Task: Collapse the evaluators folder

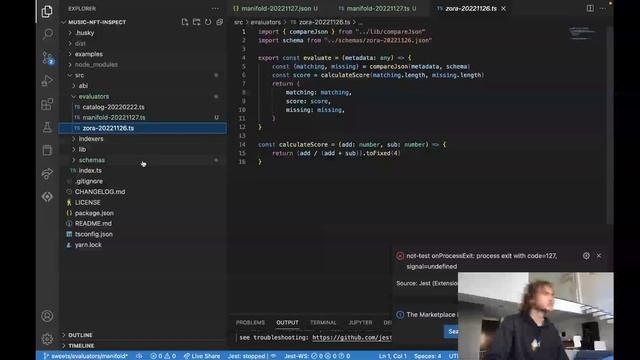Action: [93, 96]
